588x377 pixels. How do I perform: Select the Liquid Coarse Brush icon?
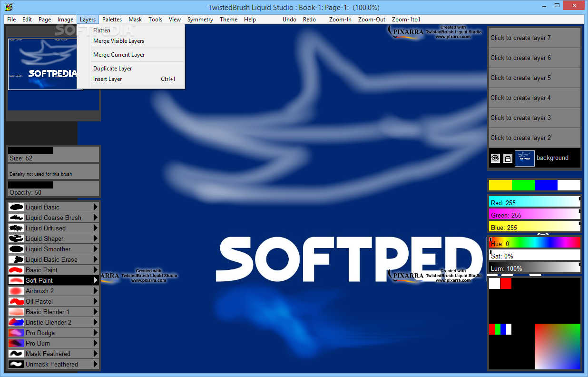pos(16,218)
